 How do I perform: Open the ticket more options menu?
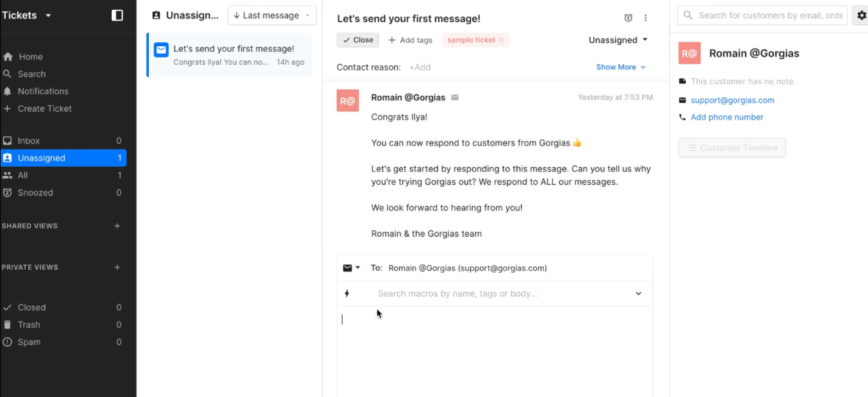click(x=645, y=18)
